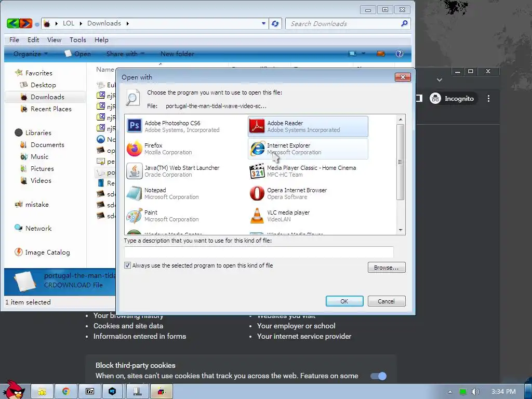Click the program list scroll down arrow
This screenshot has width=532, height=399.
[x=401, y=230]
